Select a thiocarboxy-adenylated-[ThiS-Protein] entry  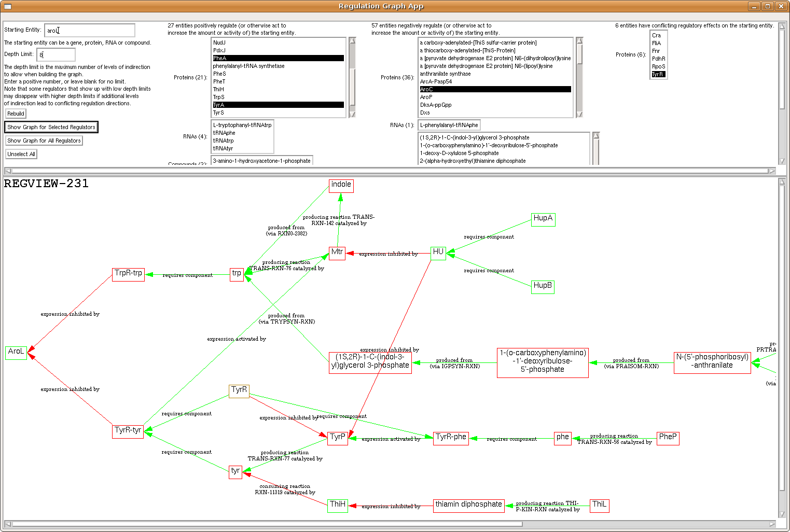click(x=495, y=50)
